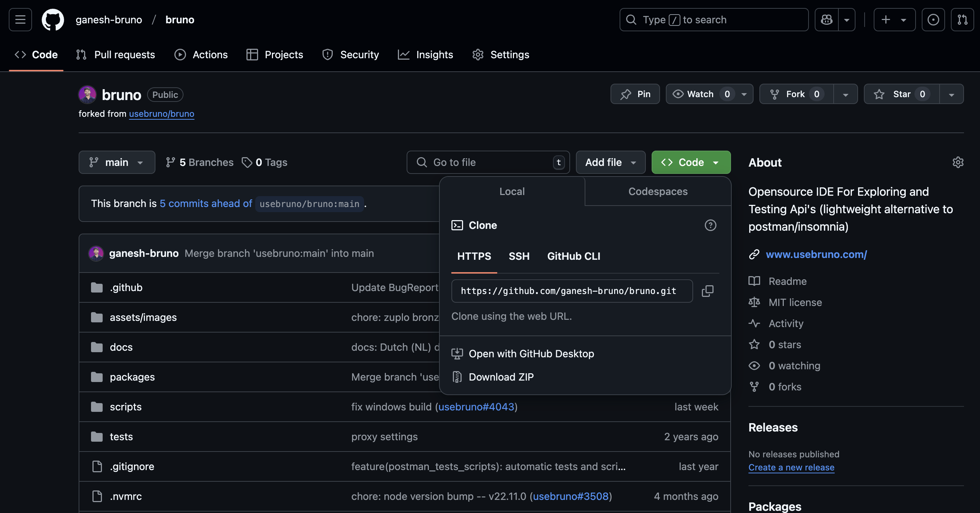Expand the Fork options dropdown arrow

click(845, 94)
